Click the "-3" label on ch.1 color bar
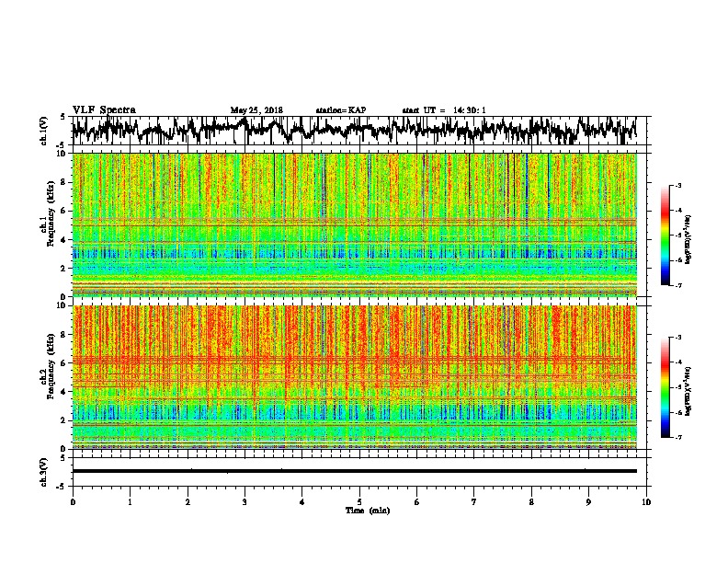Image resolution: width=728 pixels, height=563 pixels. [x=678, y=186]
